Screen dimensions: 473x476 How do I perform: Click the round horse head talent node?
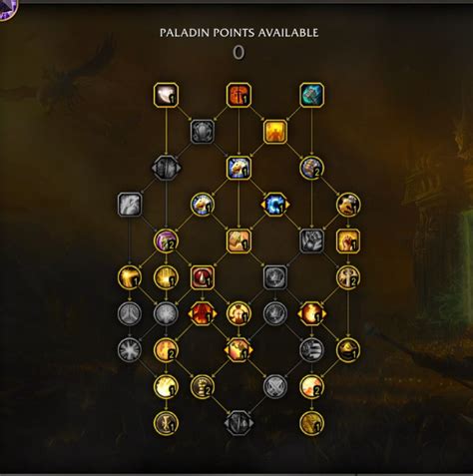point(203,205)
